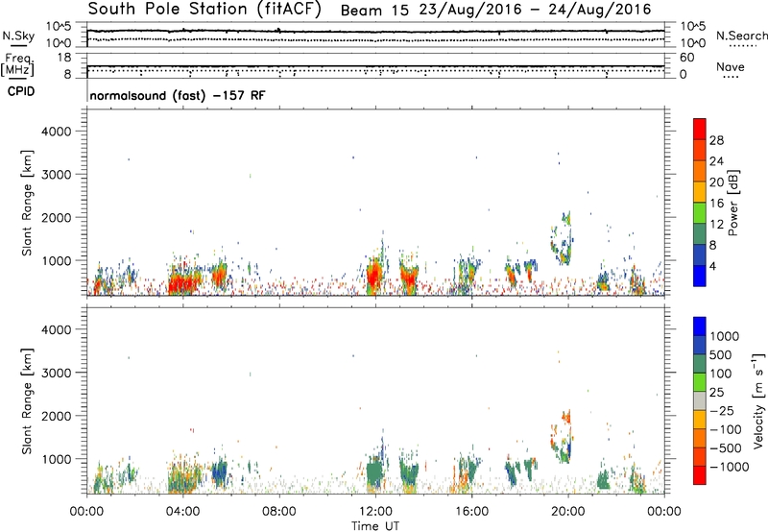This screenshot has height=532, width=768.
Task: Click the 'Time UT' axis label
Action: coord(375,526)
